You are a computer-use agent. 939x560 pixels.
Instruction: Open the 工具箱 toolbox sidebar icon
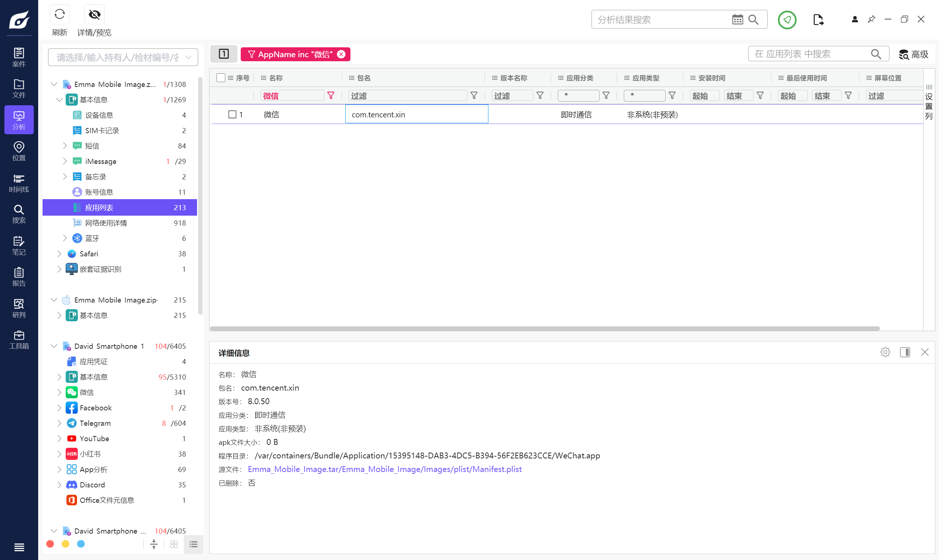pyautogui.click(x=19, y=340)
